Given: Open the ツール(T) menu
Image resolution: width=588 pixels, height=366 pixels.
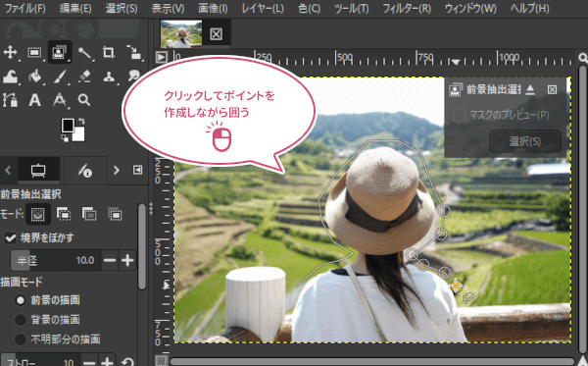Looking at the screenshot, I should click(x=352, y=8).
